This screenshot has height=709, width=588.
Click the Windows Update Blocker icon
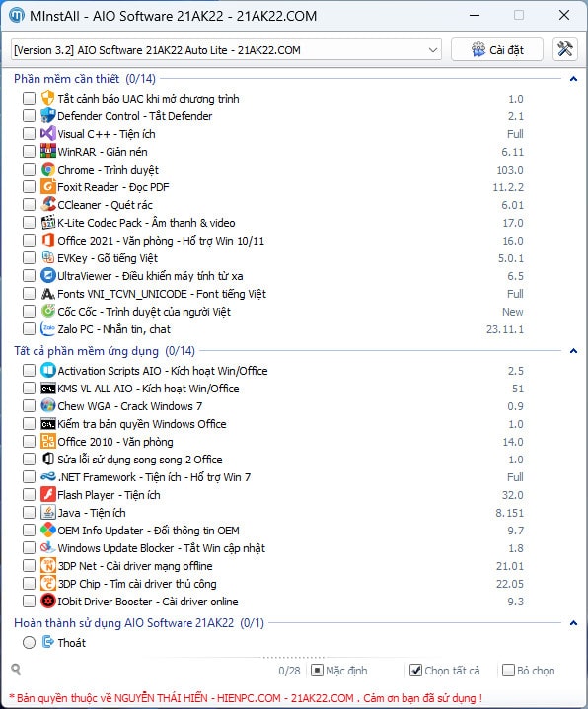point(48,547)
